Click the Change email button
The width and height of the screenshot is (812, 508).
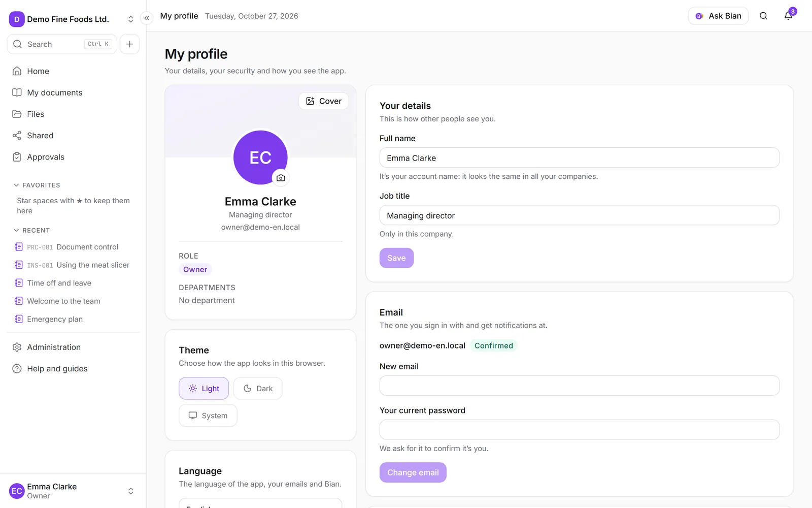pos(413,472)
